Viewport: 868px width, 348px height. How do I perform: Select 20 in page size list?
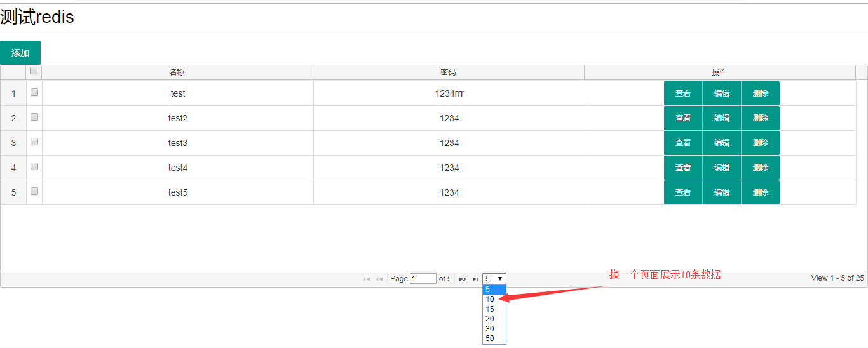pos(494,319)
